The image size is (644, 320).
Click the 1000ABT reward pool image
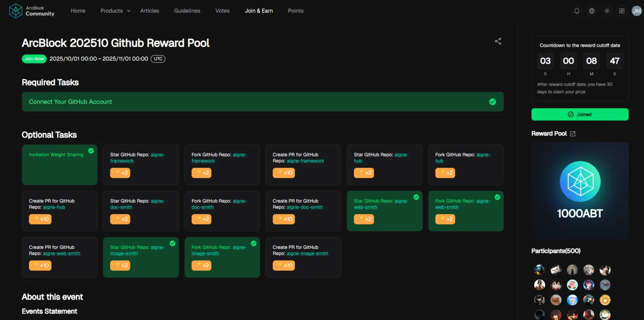(x=580, y=191)
